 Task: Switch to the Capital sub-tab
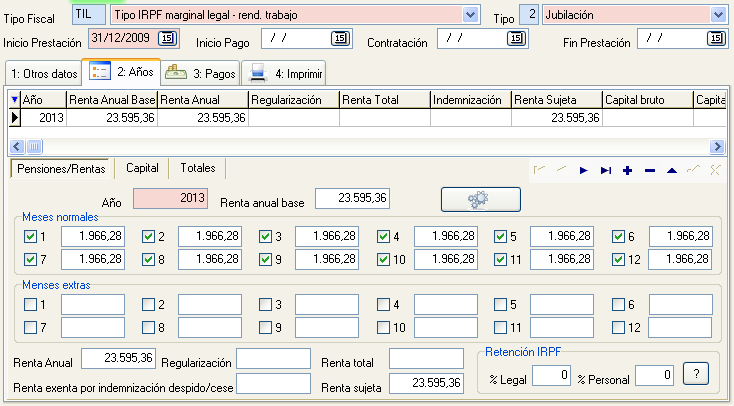[x=142, y=168]
